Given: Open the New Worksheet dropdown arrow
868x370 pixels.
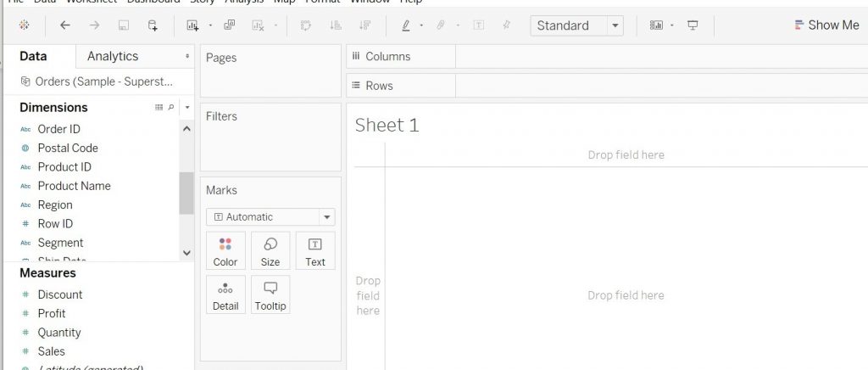Looking at the screenshot, I should (210, 25).
